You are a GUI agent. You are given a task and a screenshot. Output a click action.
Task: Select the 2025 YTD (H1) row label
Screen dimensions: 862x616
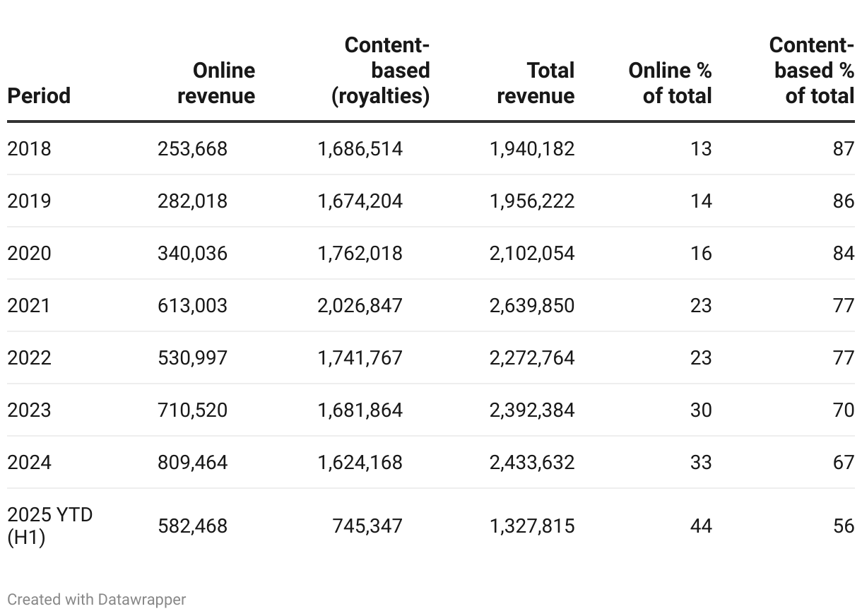click(49, 526)
